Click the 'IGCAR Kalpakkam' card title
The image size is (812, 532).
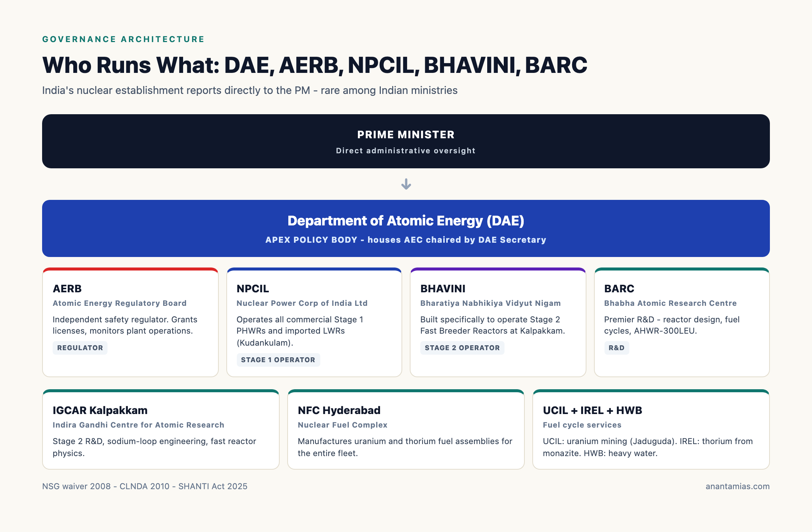click(x=100, y=410)
